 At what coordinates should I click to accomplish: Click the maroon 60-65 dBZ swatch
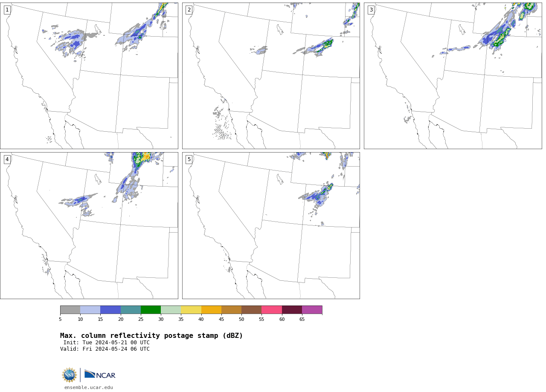(x=292, y=310)
